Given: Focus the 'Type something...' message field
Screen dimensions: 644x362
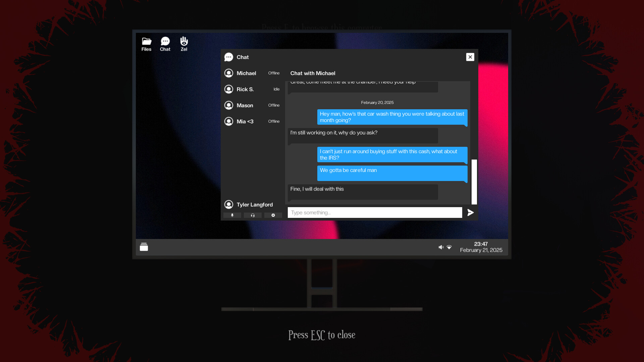Looking at the screenshot, I should pyautogui.click(x=375, y=213).
